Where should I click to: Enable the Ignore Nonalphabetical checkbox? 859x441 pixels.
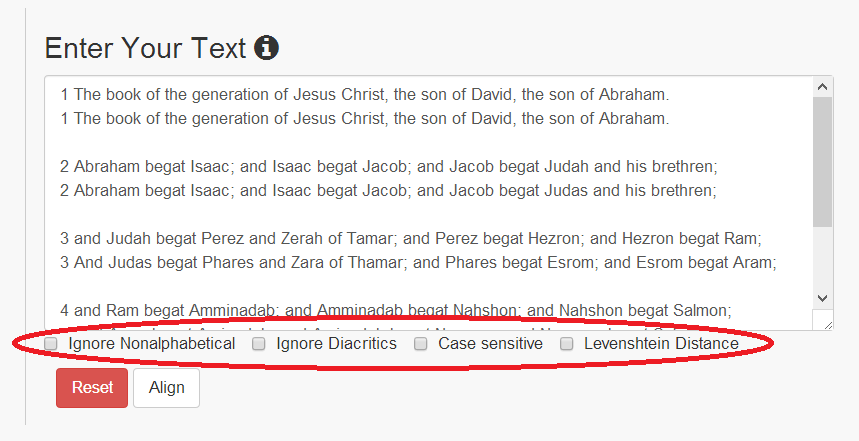51,344
